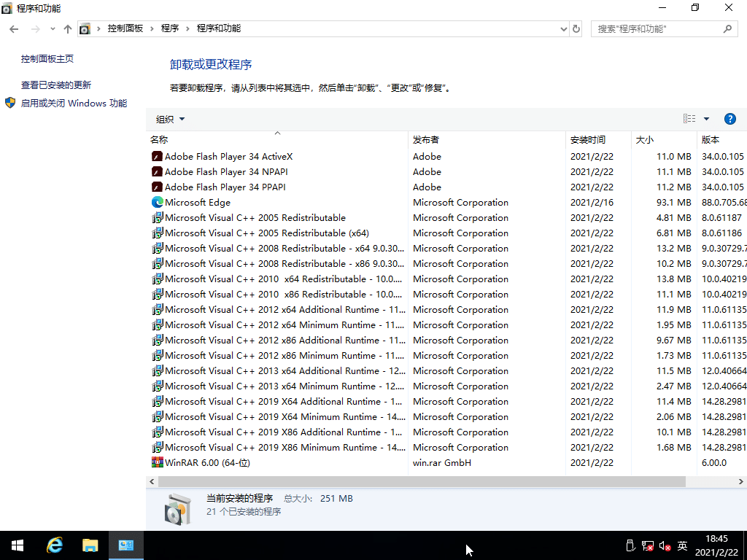
Task: Open the view options dropdown arrow
Action: [x=706, y=119]
